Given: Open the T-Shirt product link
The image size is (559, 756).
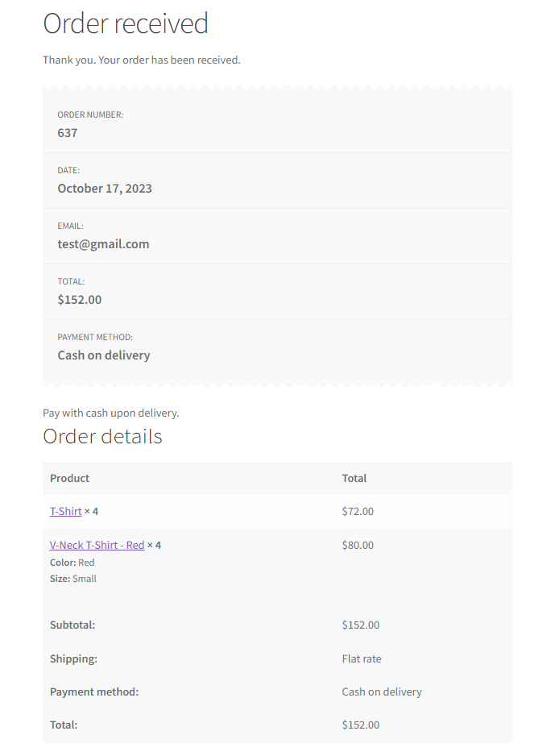Looking at the screenshot, I should coord(65,511).
